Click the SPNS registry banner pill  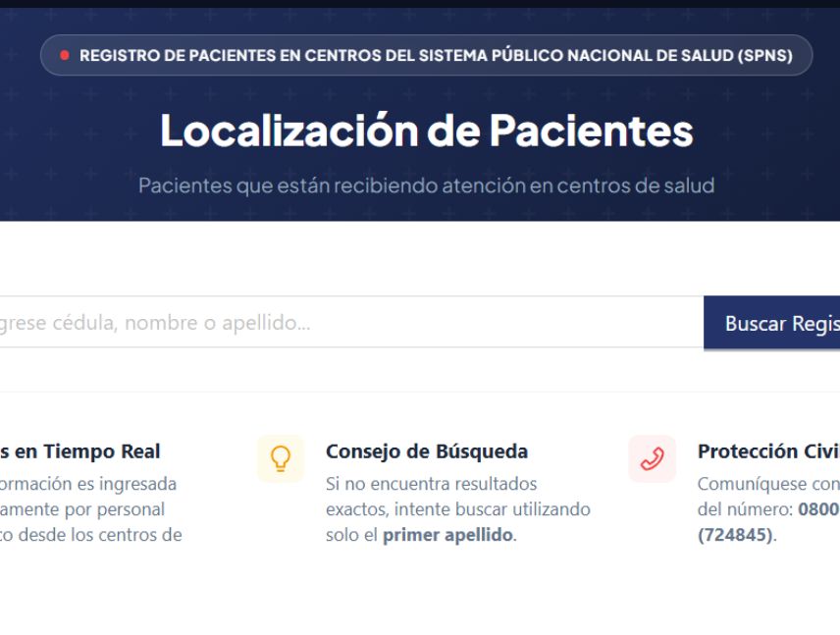pos(427,55)
